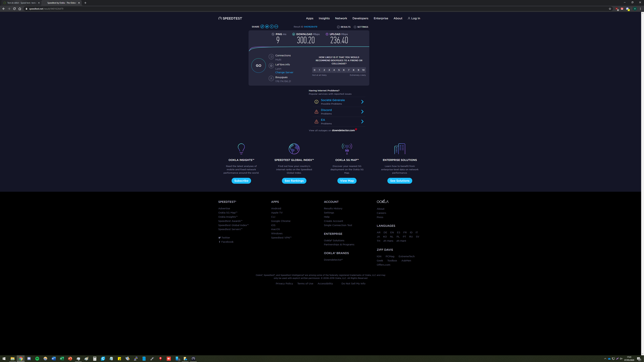Unmute the volume in the system tray

tap(621, 359)
